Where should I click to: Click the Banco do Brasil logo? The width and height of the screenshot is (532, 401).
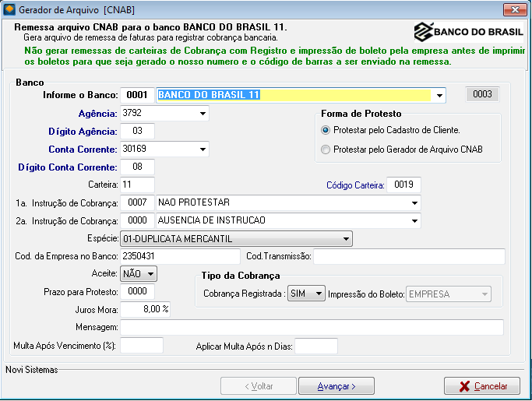tap(468, 32)
